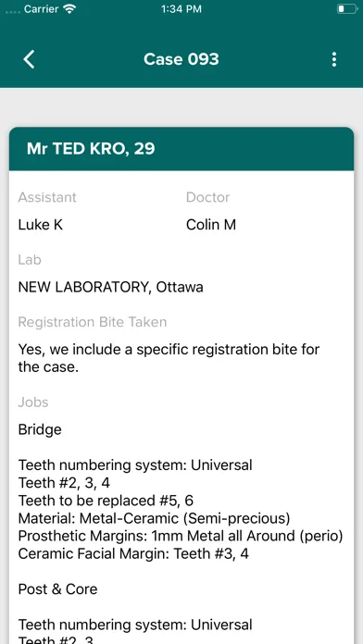Tap the Teeth to be replaced line
This screenshot has width=363, height=644.
click(106, 501)
